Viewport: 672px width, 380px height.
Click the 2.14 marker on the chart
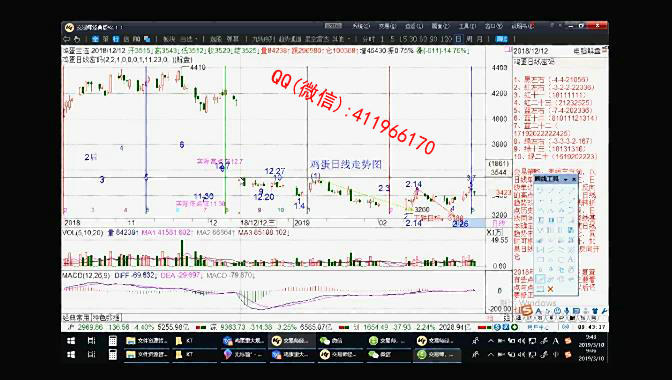tap(414, 184)
